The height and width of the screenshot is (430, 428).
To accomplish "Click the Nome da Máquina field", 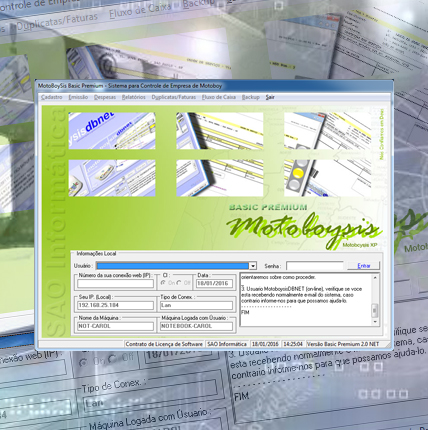I will coord(115,326).
